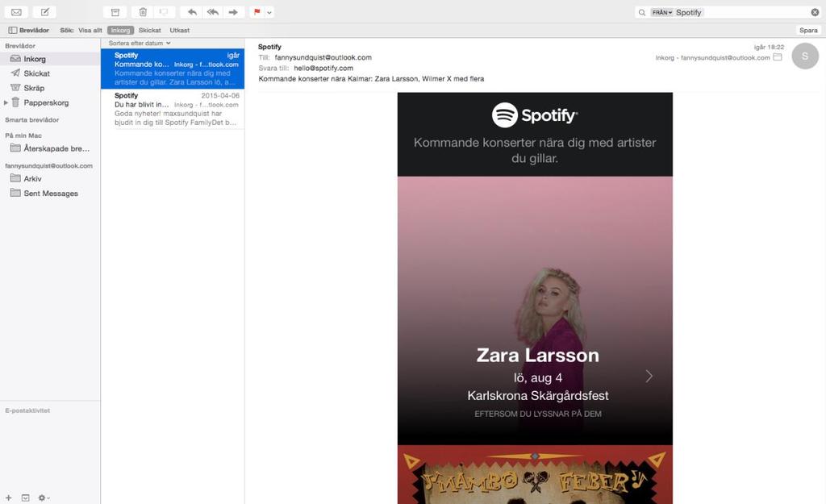This screenshot has width=826, height=504.
Task: Forward the selected message
Action: pyautogui.click(x=233, y=11)
